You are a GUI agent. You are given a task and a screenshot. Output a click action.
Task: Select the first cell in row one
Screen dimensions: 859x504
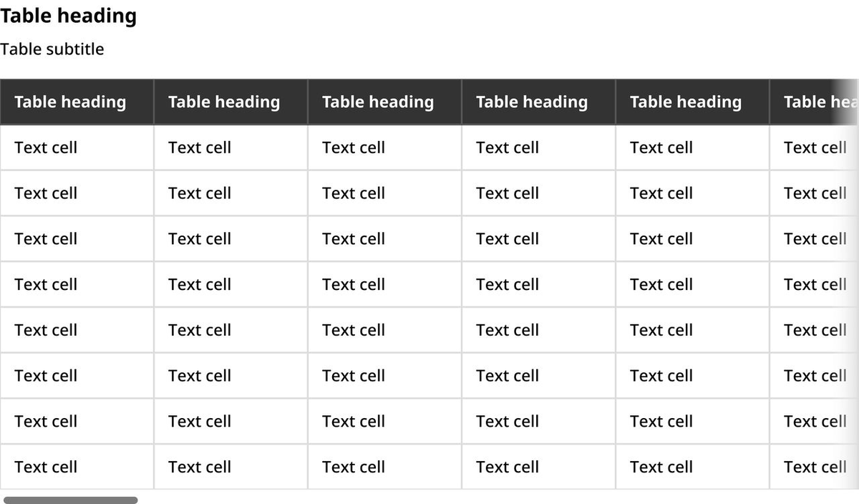[x=46, y=147]
